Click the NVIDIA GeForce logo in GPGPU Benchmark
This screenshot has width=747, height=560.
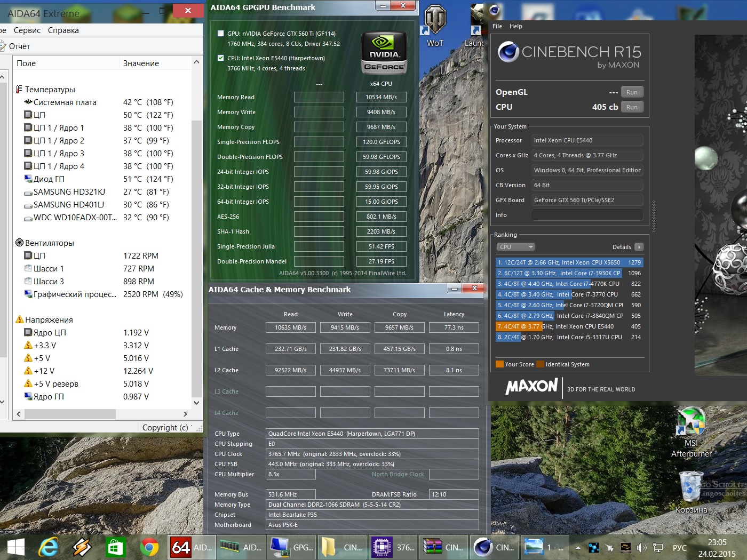point(384,52)
